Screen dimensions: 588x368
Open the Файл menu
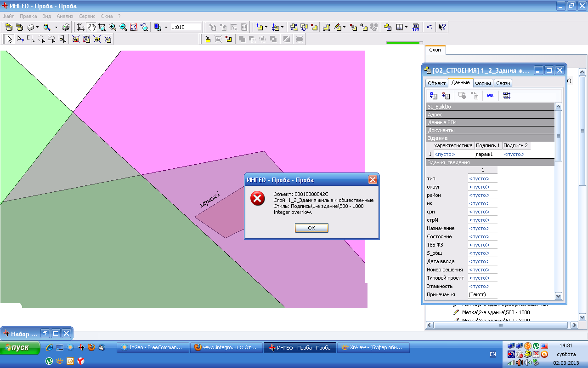coord(8,16)
